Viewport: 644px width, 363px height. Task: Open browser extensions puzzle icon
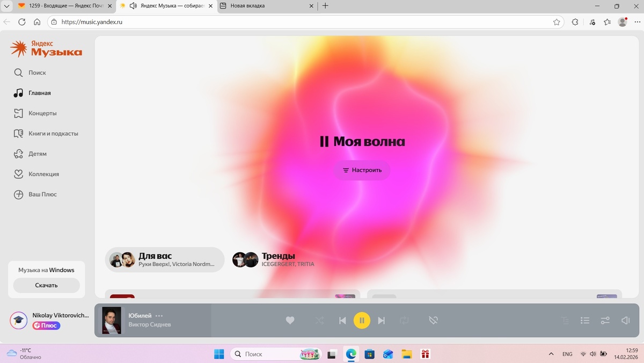pos(575,22)
